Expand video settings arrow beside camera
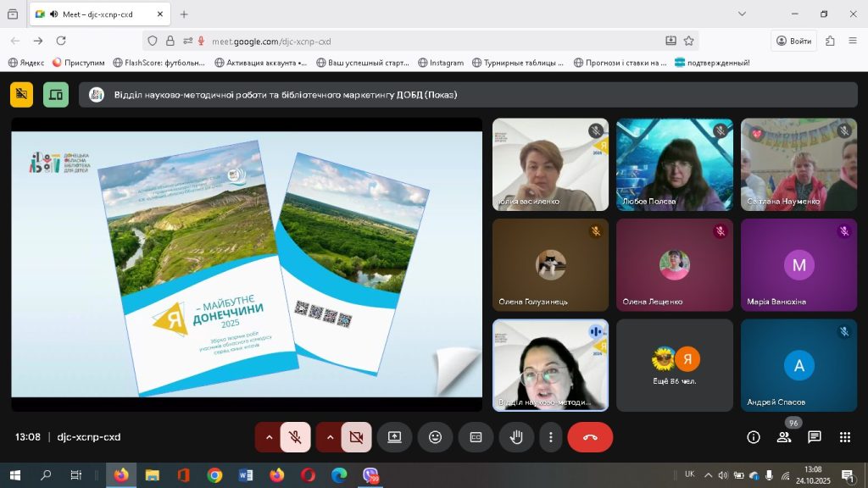The image size is (868, 488). click(x=330, y=437)
